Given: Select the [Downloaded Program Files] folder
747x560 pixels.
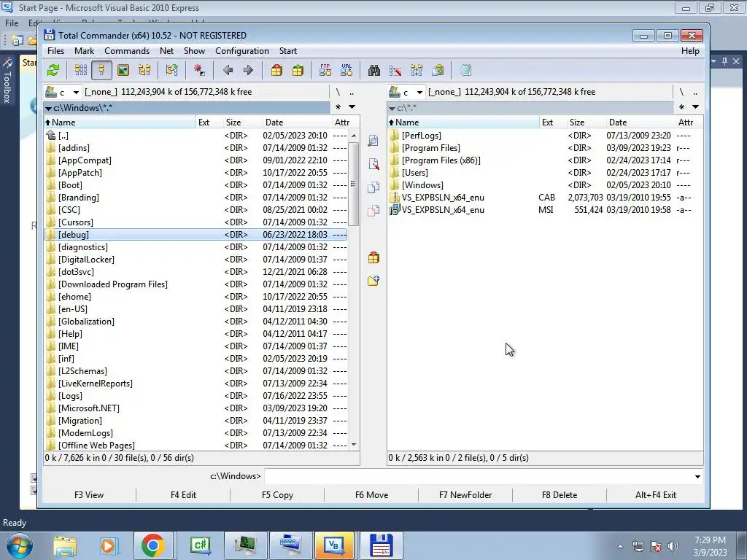Looking at the screenshot, I should pyautogui.click(x=196, y=284).
